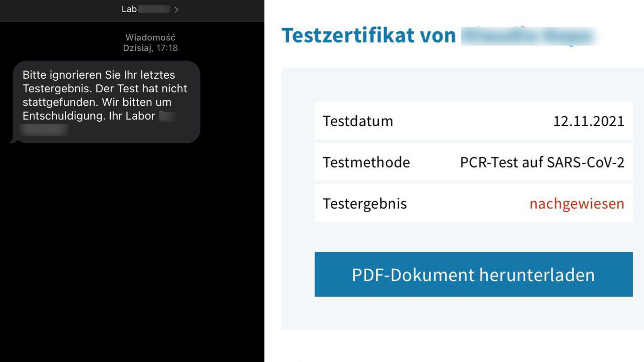The image size is (644, 362).
Task: Tap the blurred lab name ending the message
Action: 44,130
